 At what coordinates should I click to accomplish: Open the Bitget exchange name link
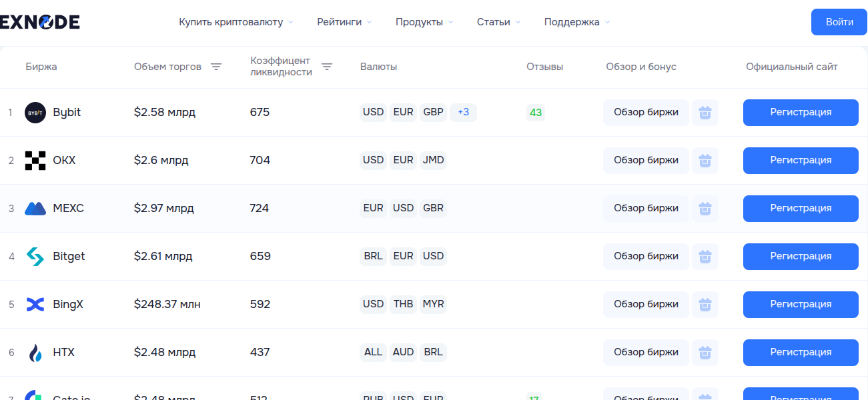tap(69, 257)
